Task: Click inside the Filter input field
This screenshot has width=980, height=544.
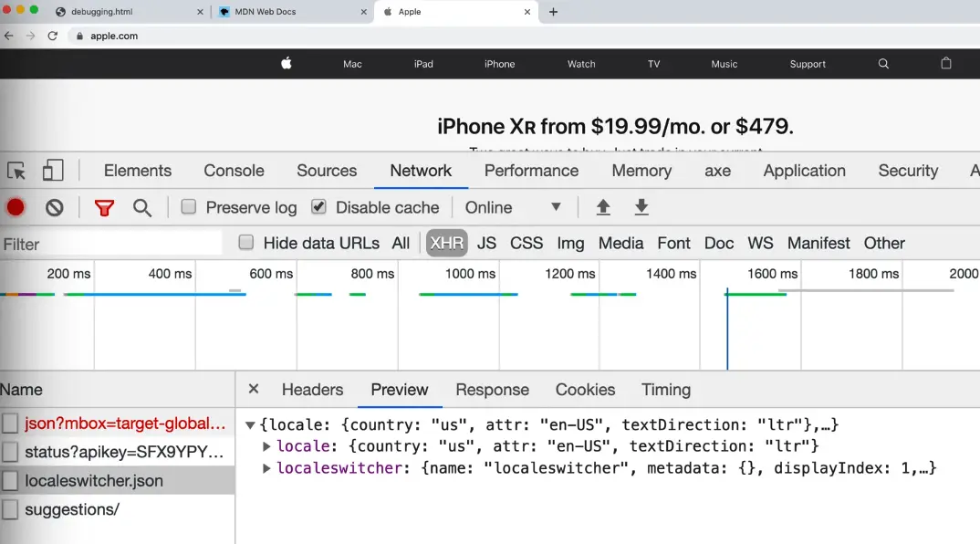Action: (x=109, y=243)
